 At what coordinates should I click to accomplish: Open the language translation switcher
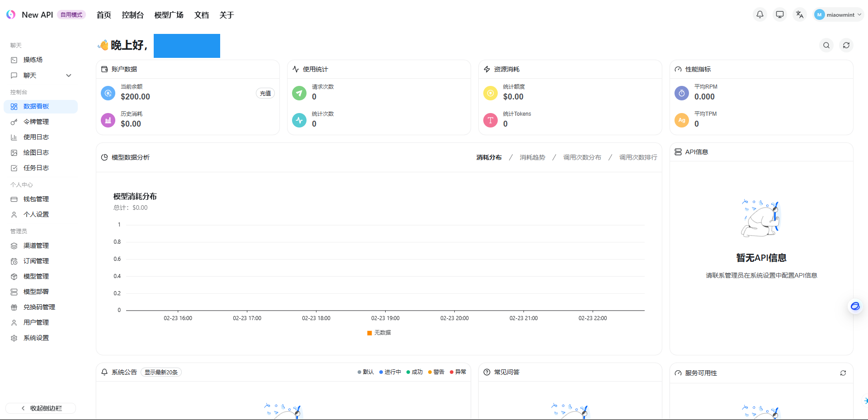800,14
